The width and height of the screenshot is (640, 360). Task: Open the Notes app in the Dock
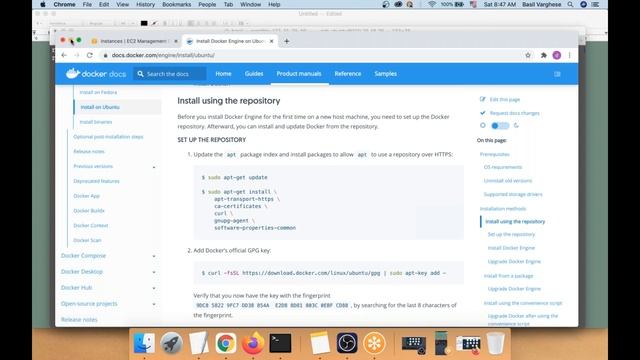pos(320,343)
